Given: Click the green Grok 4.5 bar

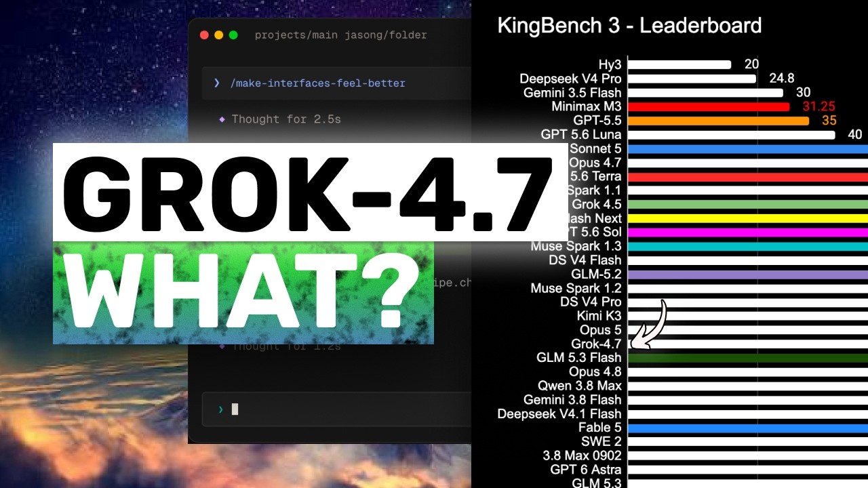Looking at the screenshot, I should coord(748,204).
